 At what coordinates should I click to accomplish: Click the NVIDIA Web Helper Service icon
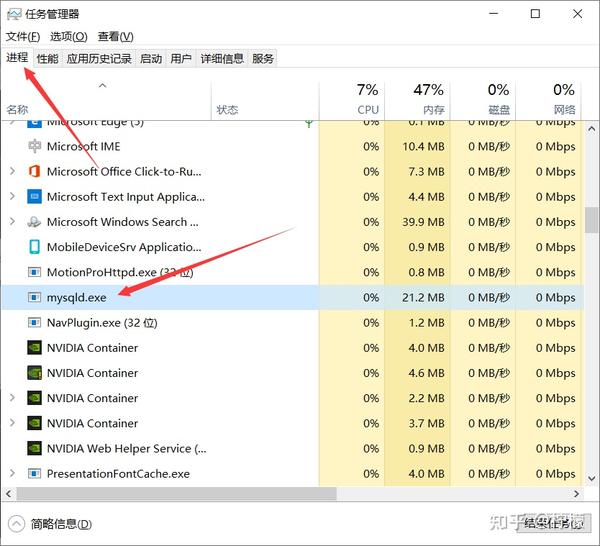(34, 448)
